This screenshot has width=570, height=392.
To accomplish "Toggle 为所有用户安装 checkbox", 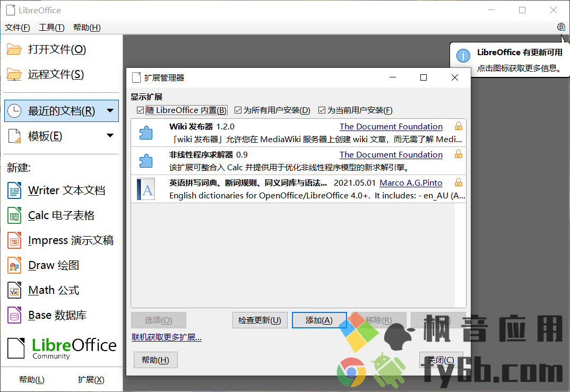I will 238,110.
